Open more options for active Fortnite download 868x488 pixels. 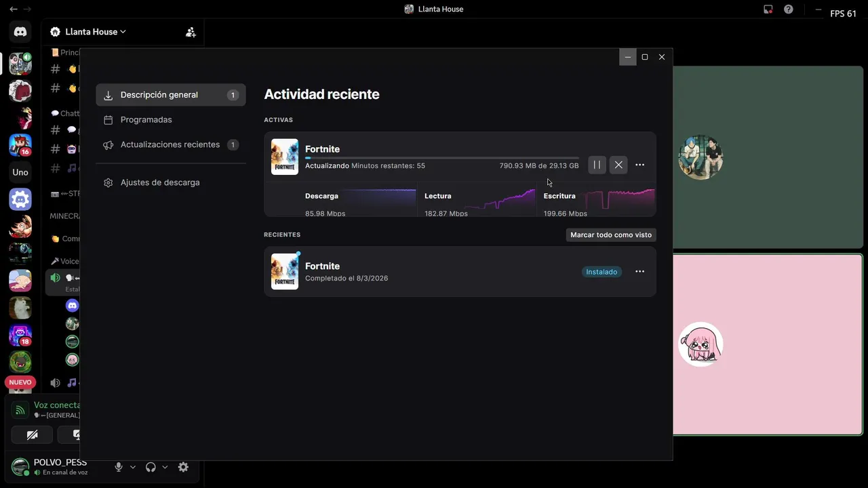639,165
